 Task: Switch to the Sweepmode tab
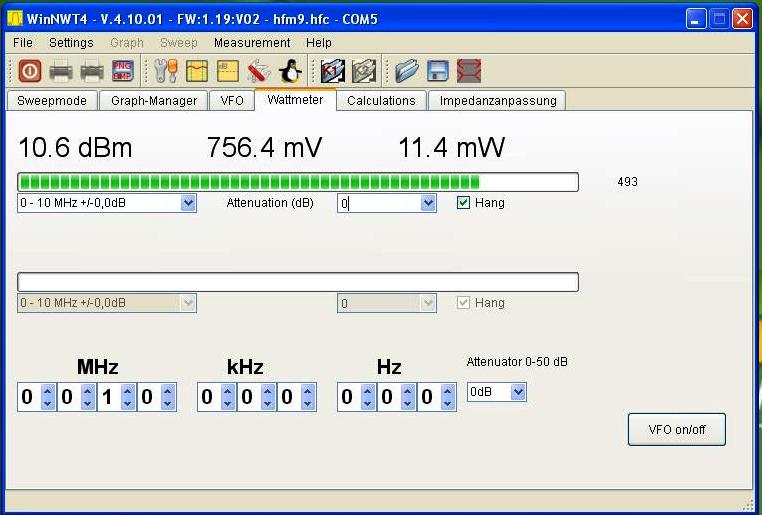pyautogui.click(x=52, y=100)
